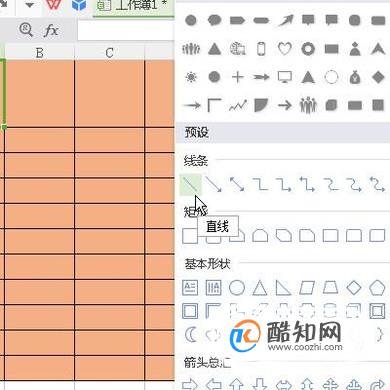Select the straight line shape
Viewport: 390px width, 390px height.
[191, 184]
